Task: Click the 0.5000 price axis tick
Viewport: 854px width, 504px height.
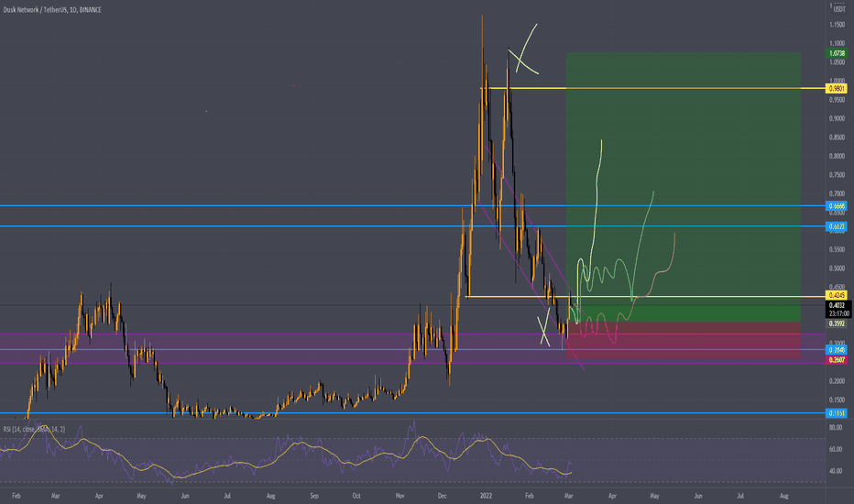Action: click(838, 268)
